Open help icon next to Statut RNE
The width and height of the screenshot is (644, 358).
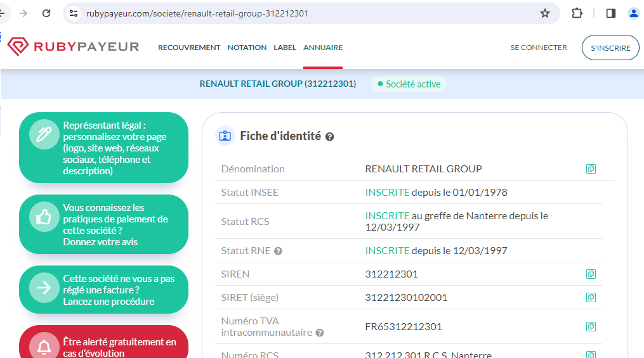[278, 251]
